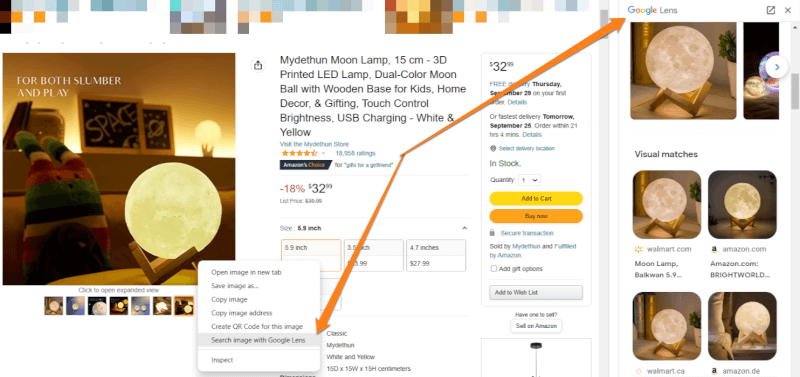Image resolution: width=800 pixels, height=377 pixels.
Task: Open the Quantity dropdown
Action: [529, 180]
